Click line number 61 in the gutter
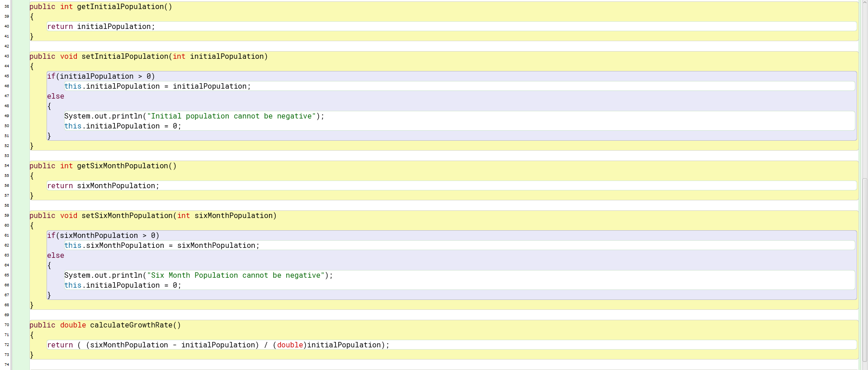 (7, 235)
